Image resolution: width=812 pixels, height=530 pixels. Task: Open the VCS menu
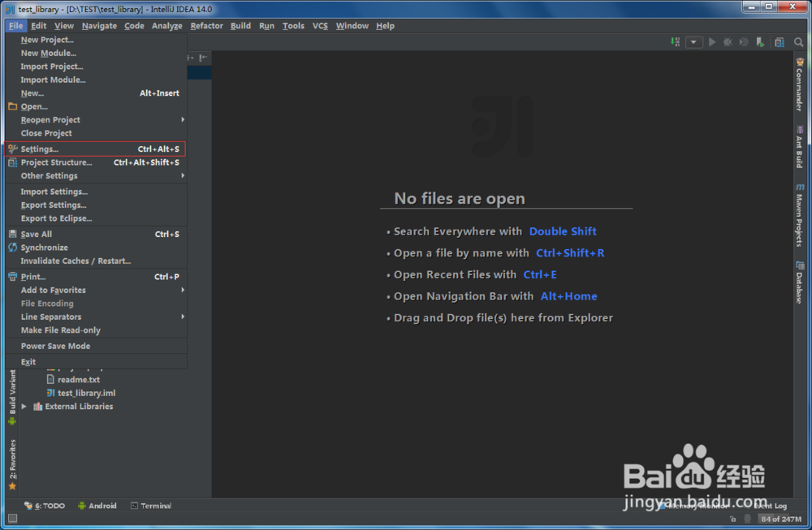(x=320, y=26)
